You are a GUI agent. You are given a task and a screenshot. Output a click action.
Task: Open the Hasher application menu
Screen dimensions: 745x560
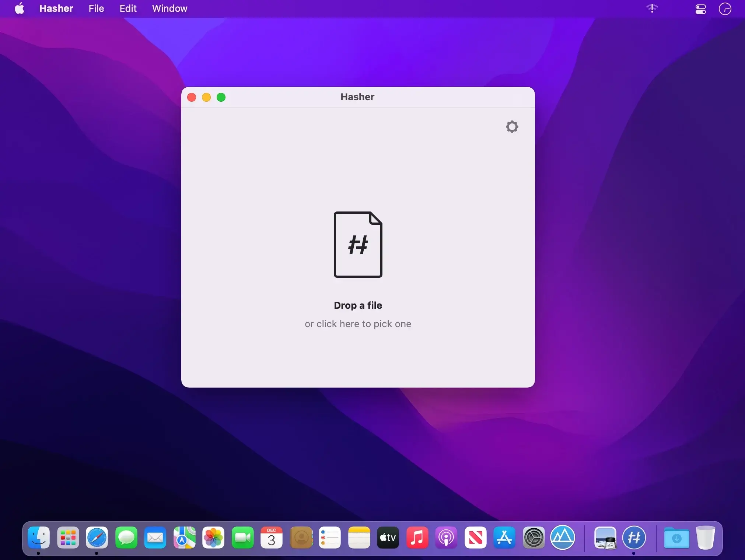click(x=56, y=8)
